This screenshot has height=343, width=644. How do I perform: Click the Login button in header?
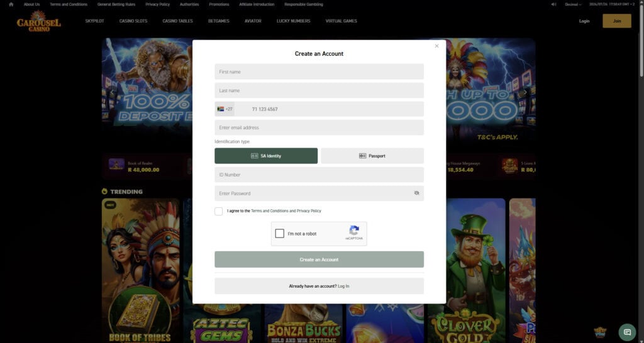point(584,21)
